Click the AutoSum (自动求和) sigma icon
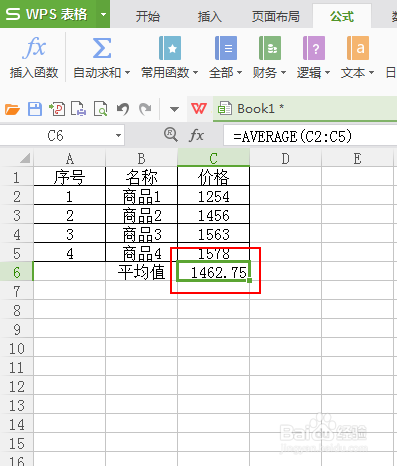This screenshot has width=397, height=466. [x=102, y=48]
